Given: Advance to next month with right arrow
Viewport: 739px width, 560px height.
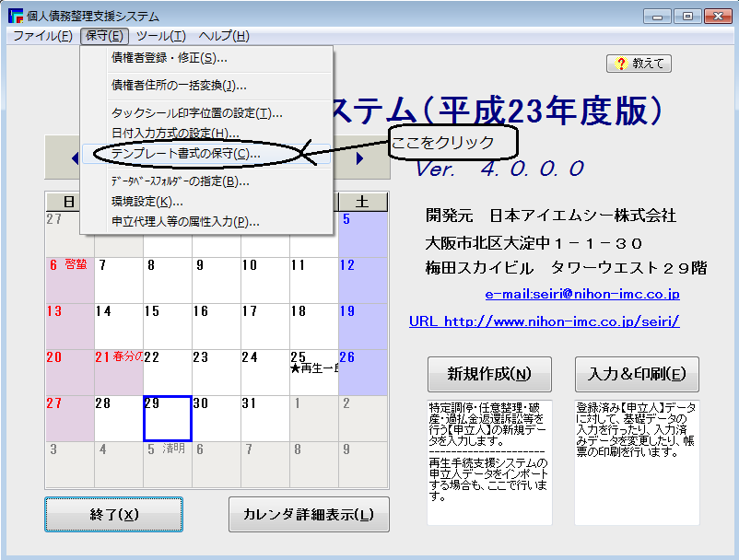Looking at the screenshot, I should click(359, 159).
